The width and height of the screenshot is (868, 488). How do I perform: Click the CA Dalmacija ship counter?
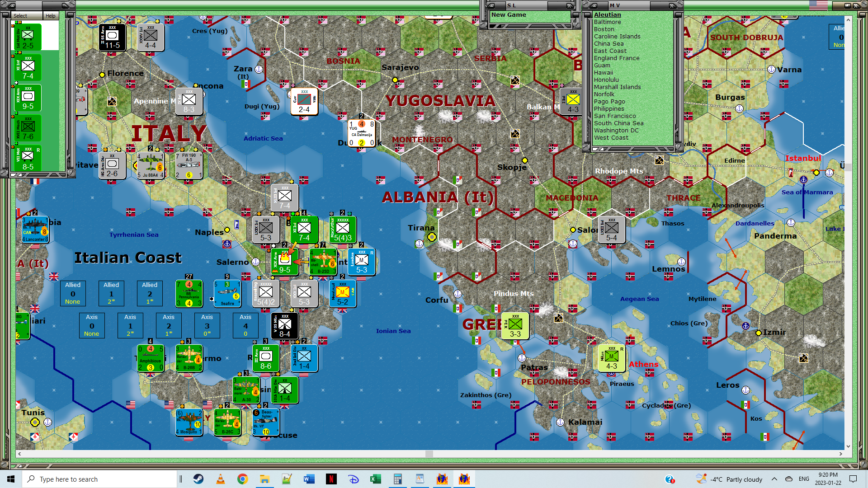362,133
